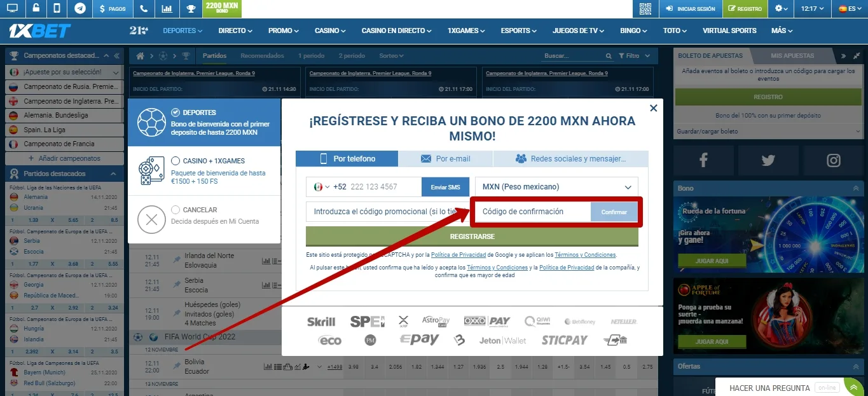Click the STICPAY payment logo

564,341
